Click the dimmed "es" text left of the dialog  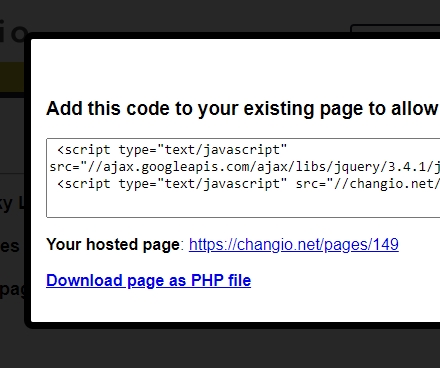pyautogui.click(x=10, y=246)
